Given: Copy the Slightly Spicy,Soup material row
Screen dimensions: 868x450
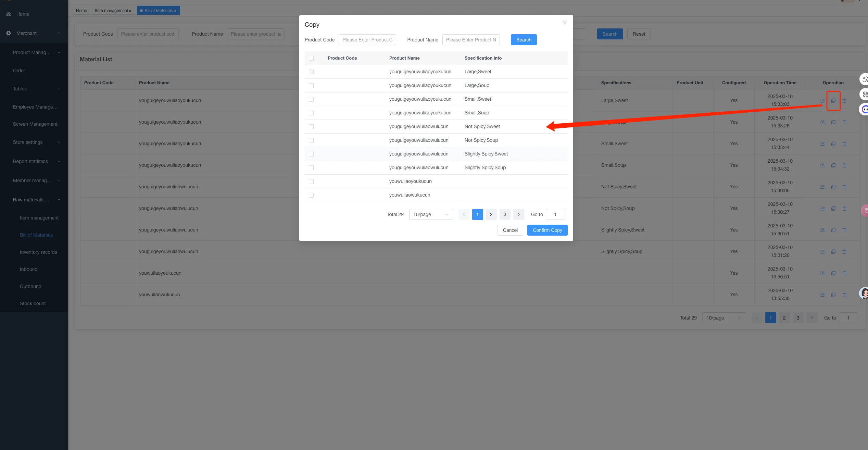Looking at the screenshot, I should tap(833, 252).
